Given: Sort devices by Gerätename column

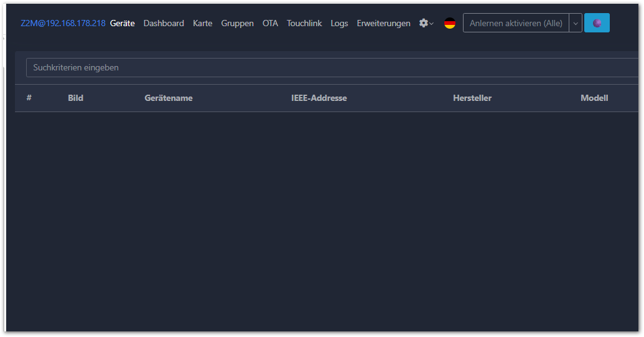Looking at the screenshot, I should tap(168, 98).
